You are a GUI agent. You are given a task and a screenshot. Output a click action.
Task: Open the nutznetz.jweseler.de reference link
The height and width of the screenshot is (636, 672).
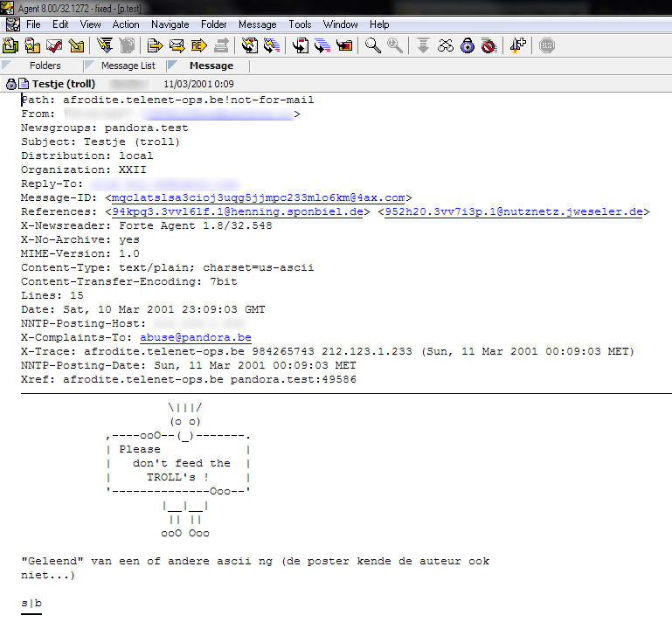[514, 211]
